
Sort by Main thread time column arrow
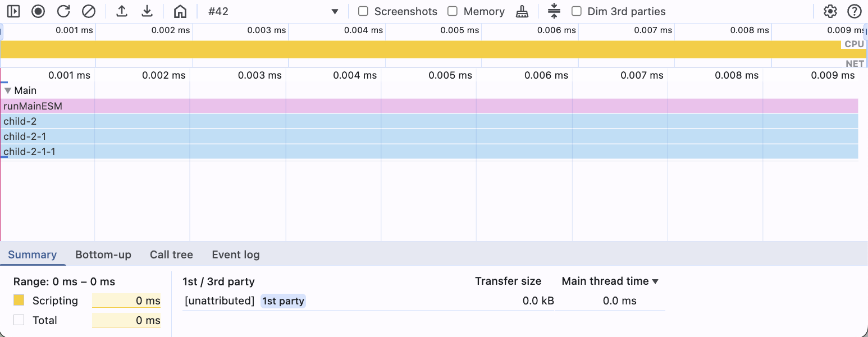pyautogui.click(x=655, y=281)
